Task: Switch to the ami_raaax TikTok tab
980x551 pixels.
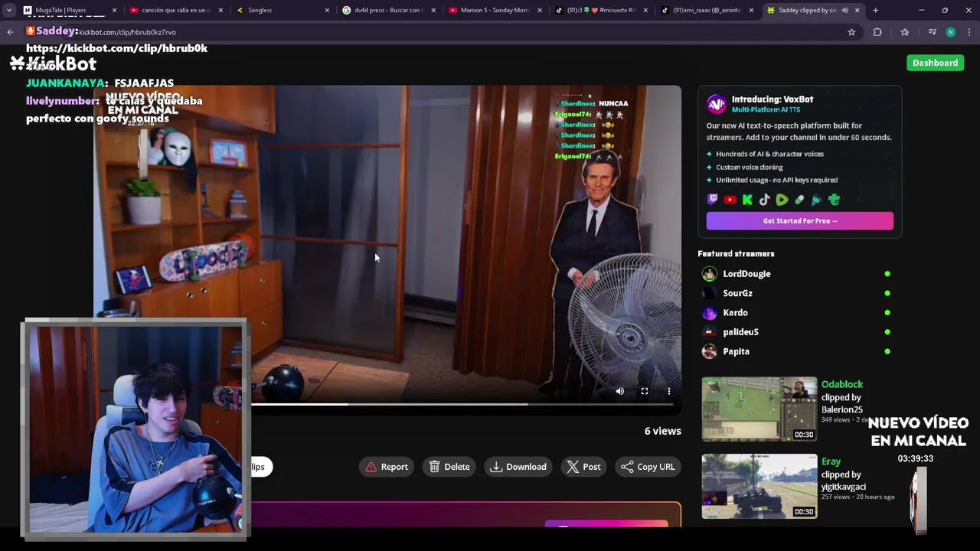Action: pos(707,10)
